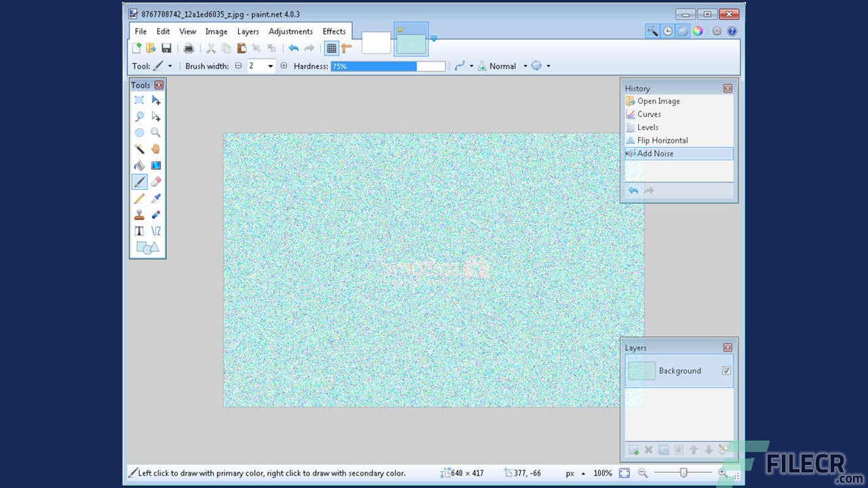
Task: Select the Color Picker tool
Action: tap(155, 197)
